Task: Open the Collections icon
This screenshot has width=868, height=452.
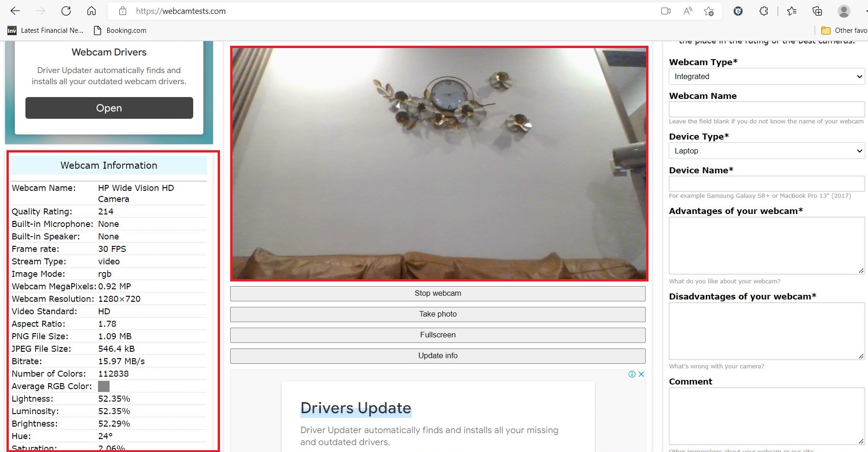Action: point(817,11)
